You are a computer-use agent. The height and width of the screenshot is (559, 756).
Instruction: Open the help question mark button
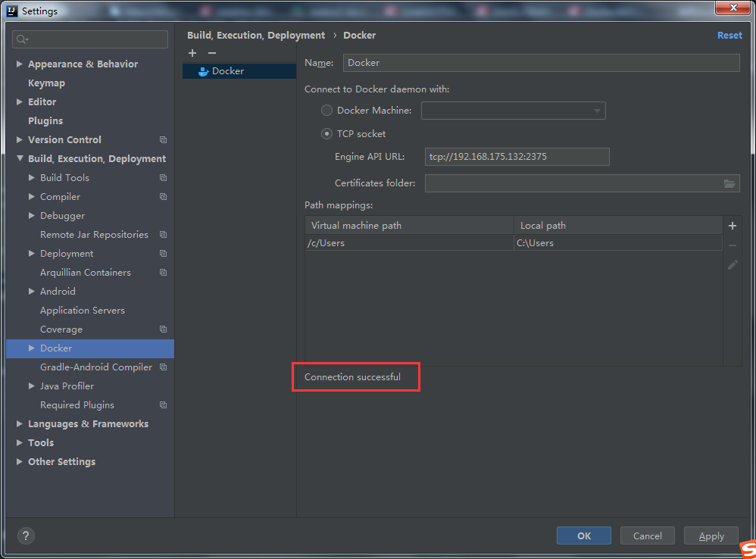26,536
